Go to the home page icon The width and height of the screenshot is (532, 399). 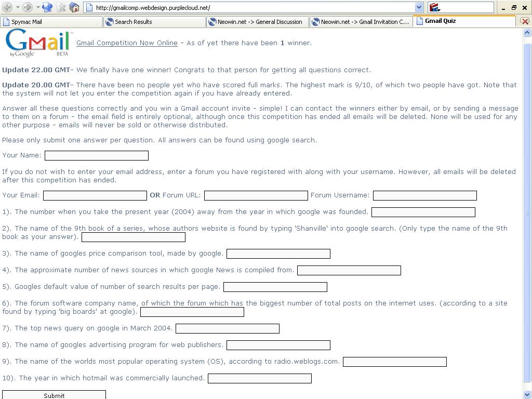coord(74,7)
